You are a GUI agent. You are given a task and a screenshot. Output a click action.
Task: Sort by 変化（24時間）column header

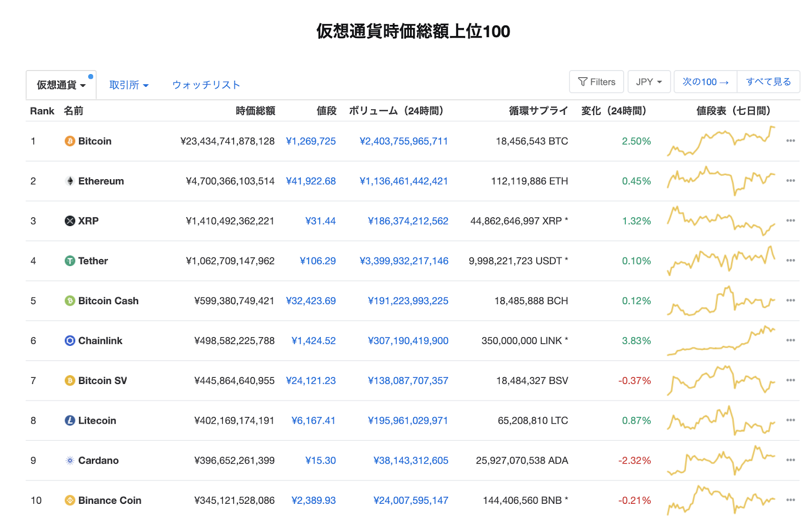(614, 111)
